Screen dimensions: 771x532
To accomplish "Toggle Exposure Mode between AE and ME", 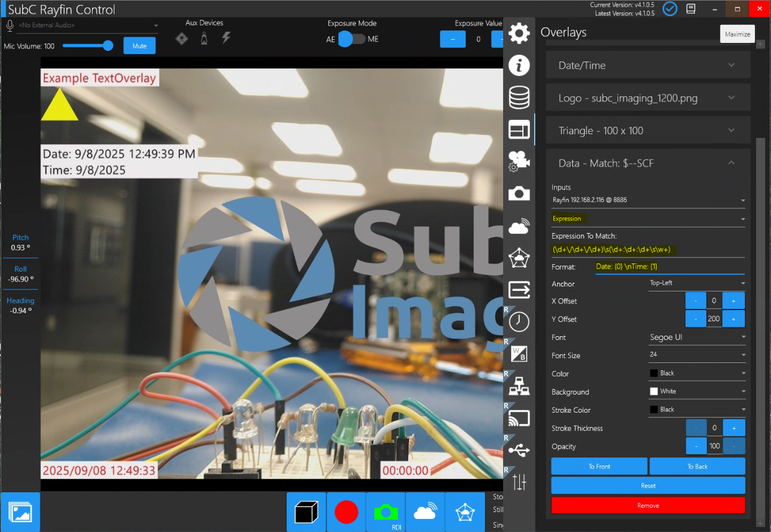I will [352, 39].
